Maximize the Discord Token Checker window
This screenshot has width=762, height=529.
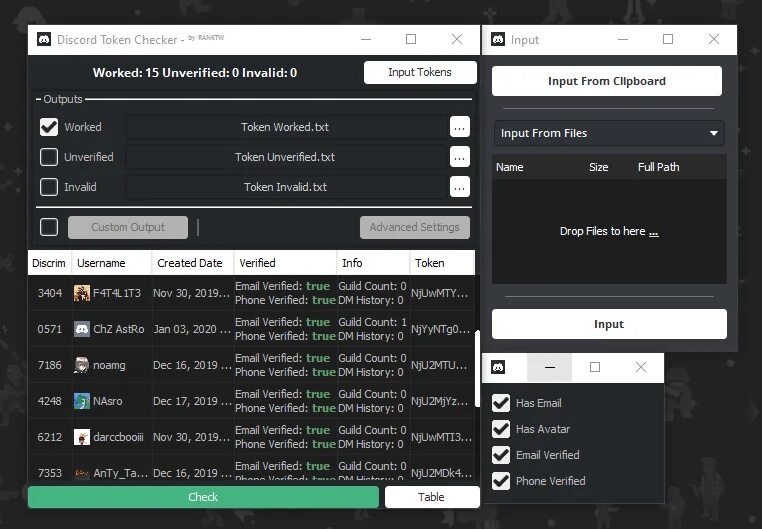click(x=411, y=39)
